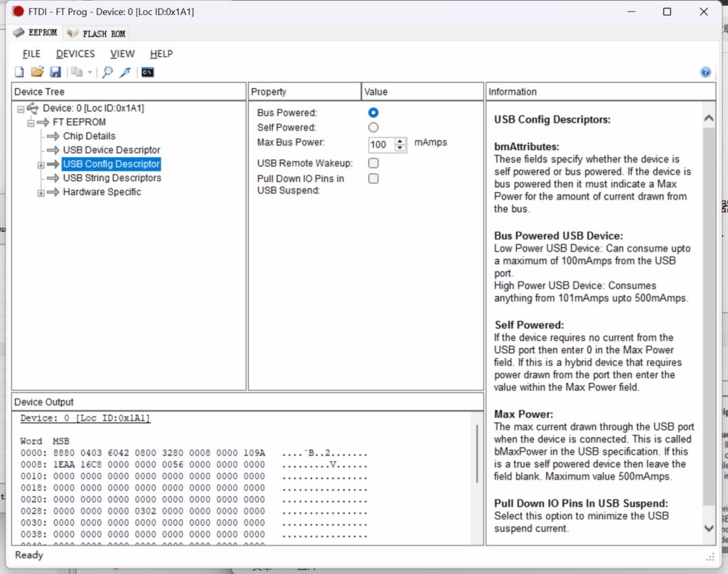728x574 pixels.
Task: Click the Property column header
Action: click(x=304, y=92)
